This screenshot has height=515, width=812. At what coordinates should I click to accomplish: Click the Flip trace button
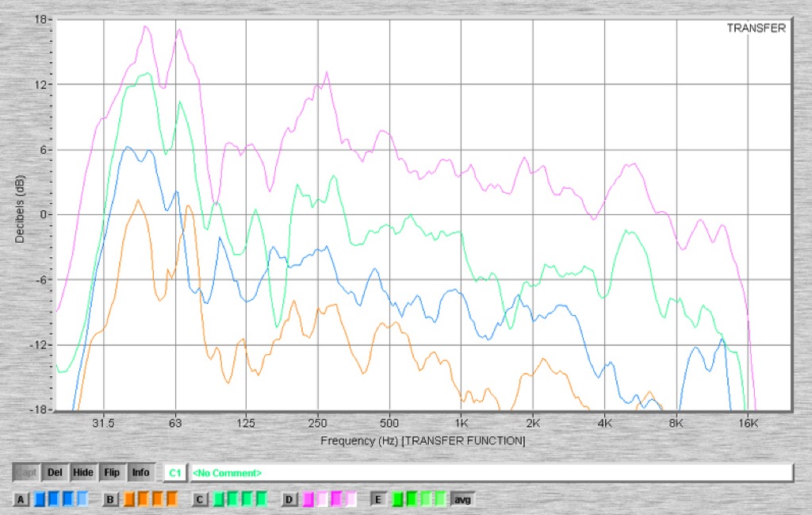(x=112, y=472)
